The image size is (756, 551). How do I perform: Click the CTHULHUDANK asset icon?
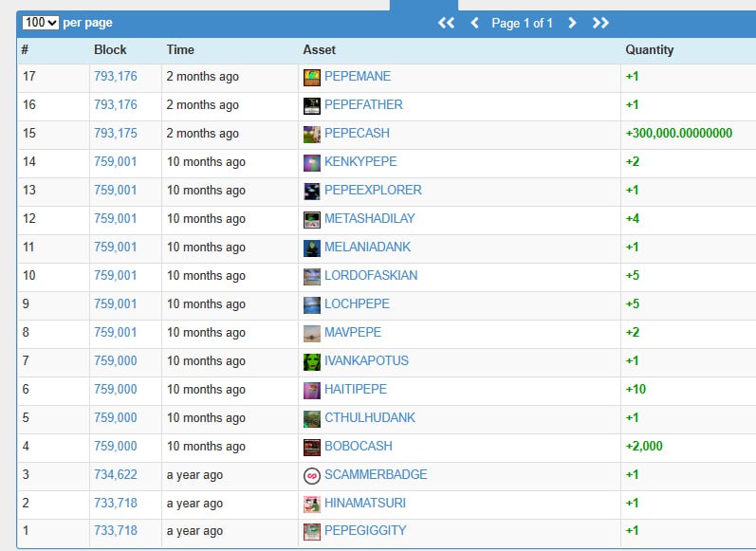point(312,419)
